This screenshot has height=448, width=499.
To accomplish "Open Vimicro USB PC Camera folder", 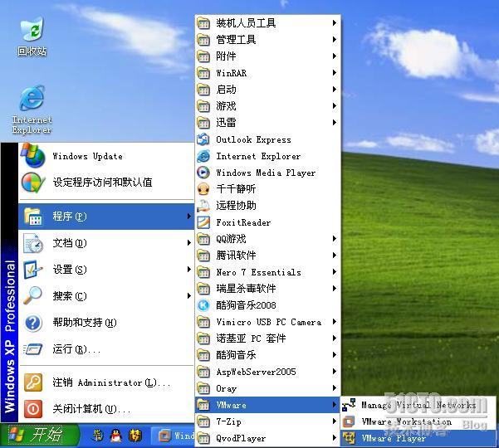I will pos(267,322).
